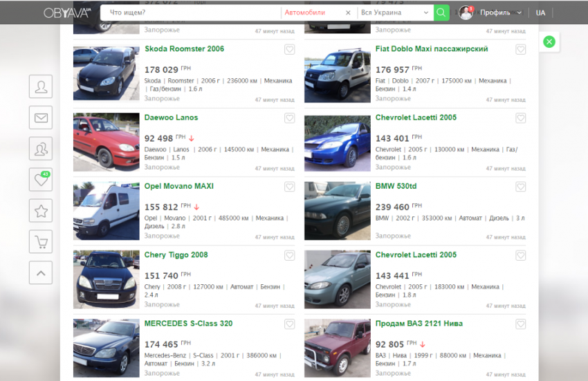Open the star sidebar icon
This screenshot has height=381, width=588.
[41, 211]
